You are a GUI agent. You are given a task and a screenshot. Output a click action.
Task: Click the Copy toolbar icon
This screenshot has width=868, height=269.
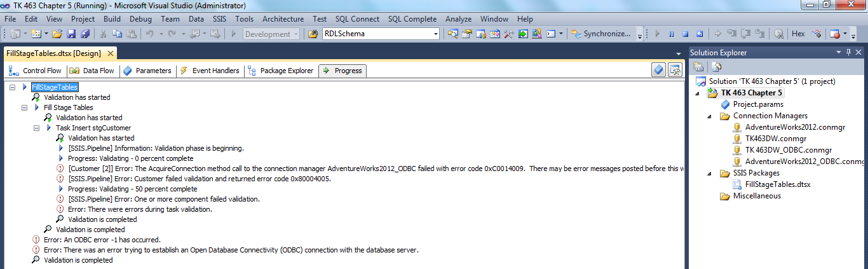tap(118, 34)
